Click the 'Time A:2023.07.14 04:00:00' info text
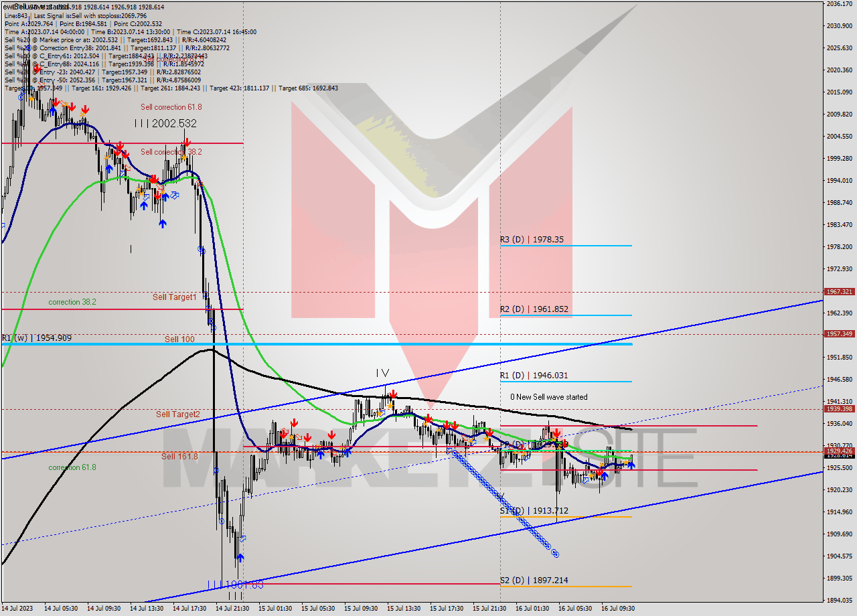 [x=44, y=31]
